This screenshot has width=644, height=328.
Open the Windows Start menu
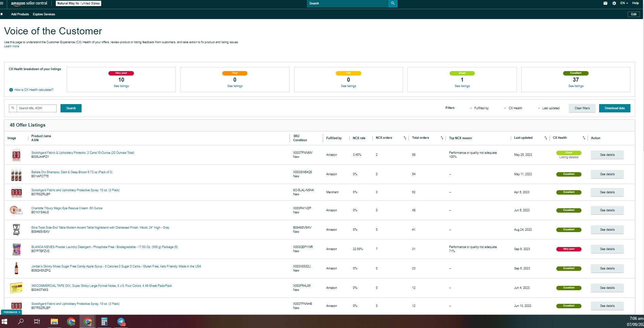(x=4, y=321)
